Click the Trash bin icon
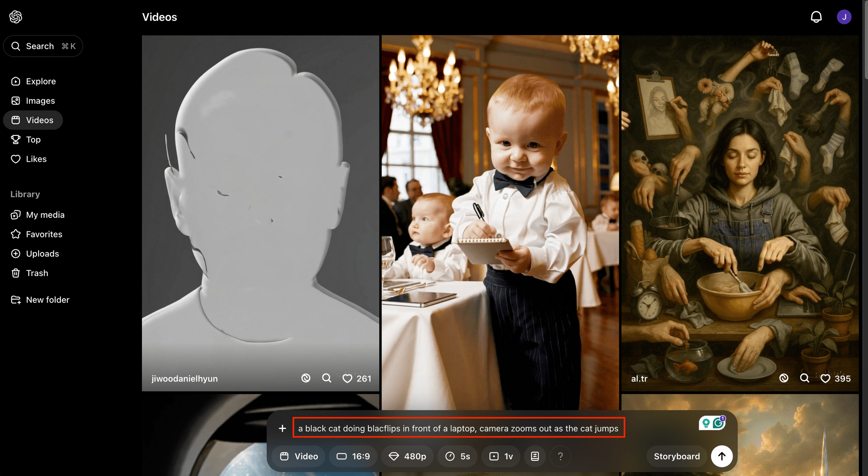The image size is (868, 476). (x=16, y=273)
